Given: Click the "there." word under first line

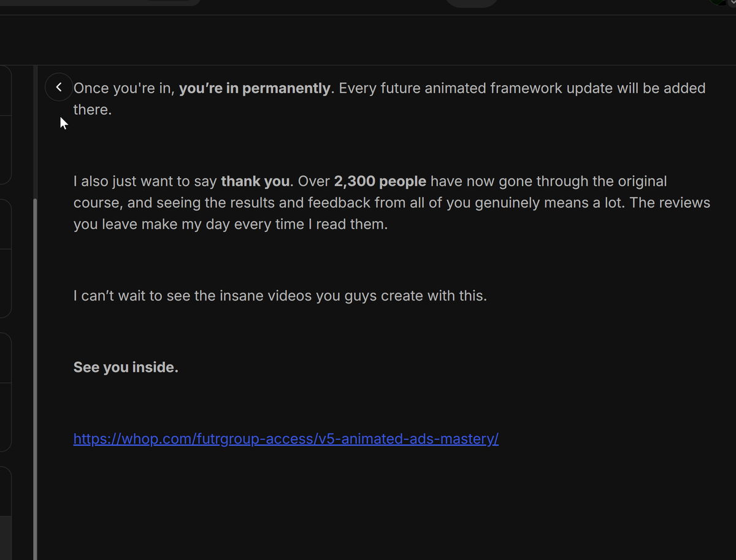Looking at the screenshot, I should tap(93, 111).
